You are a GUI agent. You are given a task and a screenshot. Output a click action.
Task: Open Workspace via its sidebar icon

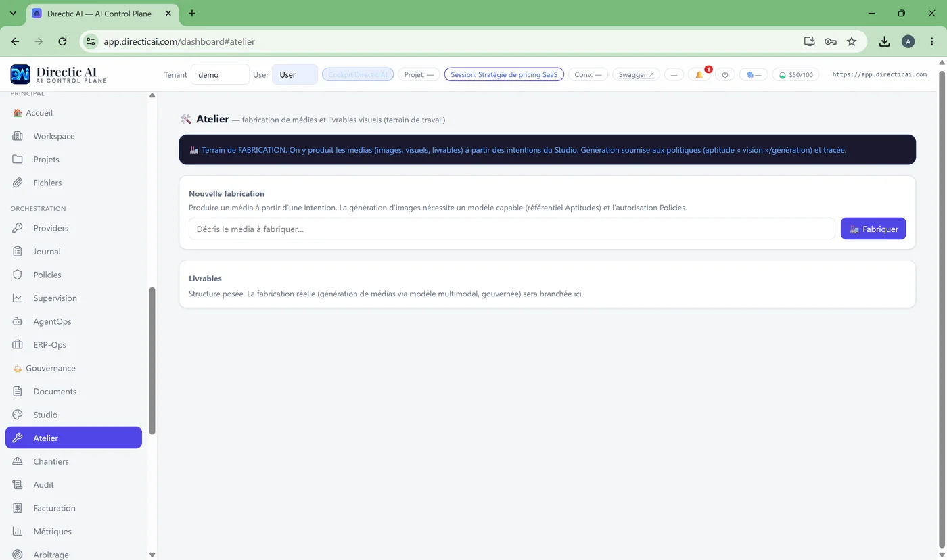[18, 136]
